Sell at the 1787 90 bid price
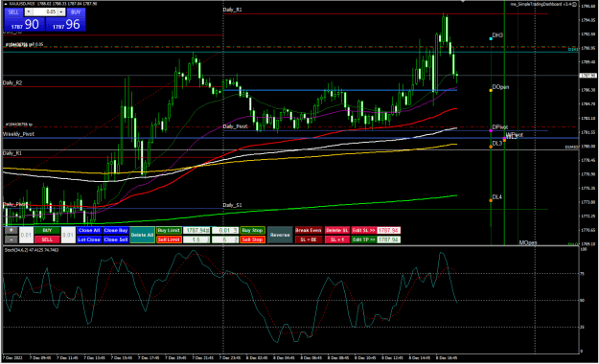The image size is (599, 364). 25,25
